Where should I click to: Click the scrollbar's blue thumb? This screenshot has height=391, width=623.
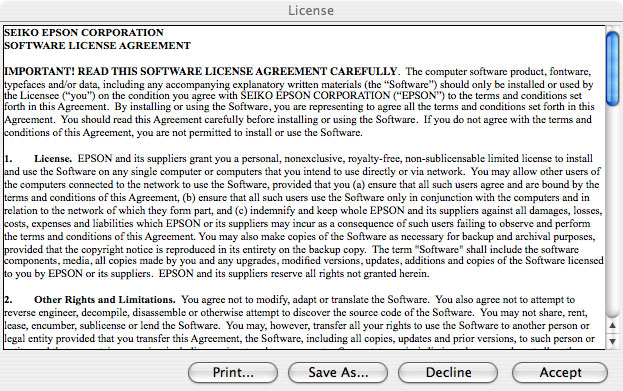pyautogui.click(x=612, y=69)
